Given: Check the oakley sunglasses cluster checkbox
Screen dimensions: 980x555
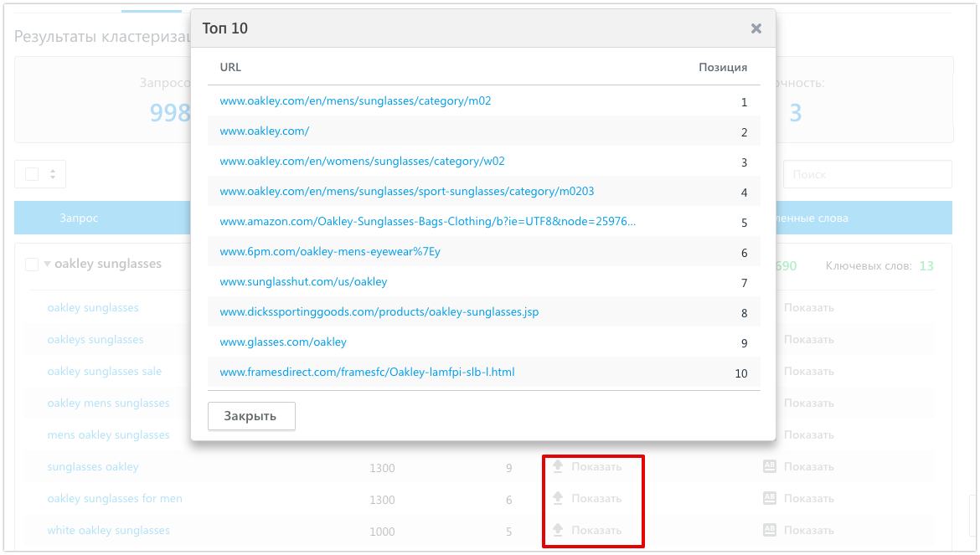Looking at the screenshot, I should pyautogui.click(x=32, y=265).
